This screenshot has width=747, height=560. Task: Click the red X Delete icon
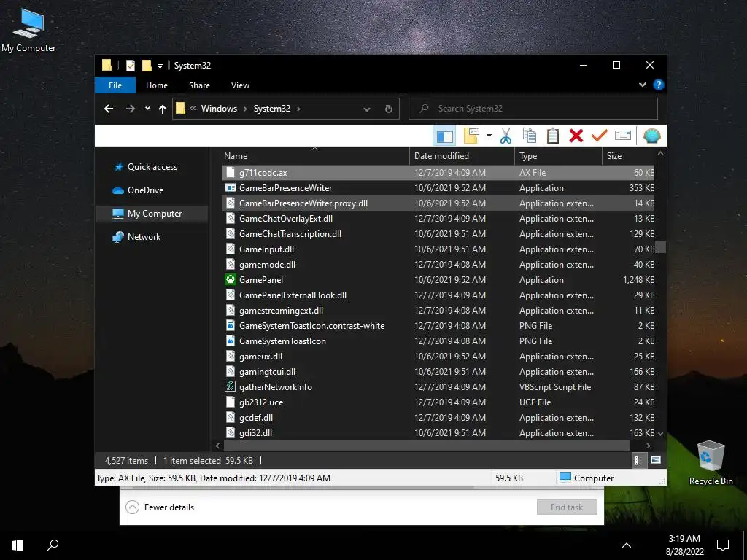pos(576,136)
